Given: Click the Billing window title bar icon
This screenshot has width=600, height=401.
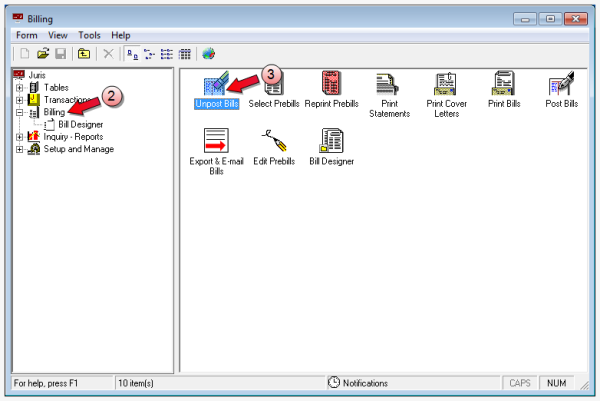Looking at the screenshot, I should pos(18,18).
